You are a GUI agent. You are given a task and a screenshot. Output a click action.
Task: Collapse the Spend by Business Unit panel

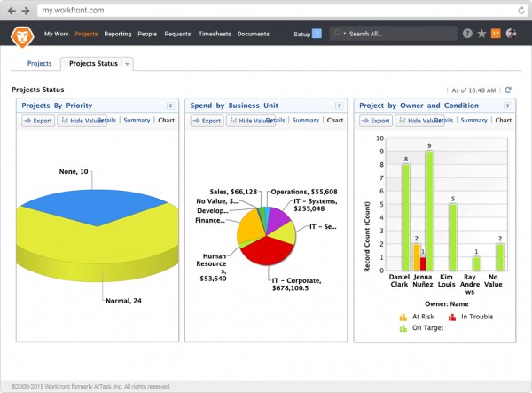(339, 106)
